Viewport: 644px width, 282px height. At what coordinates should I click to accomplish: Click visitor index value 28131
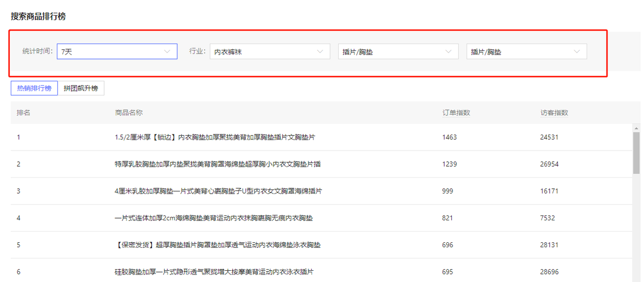click(x=550, y=245)
